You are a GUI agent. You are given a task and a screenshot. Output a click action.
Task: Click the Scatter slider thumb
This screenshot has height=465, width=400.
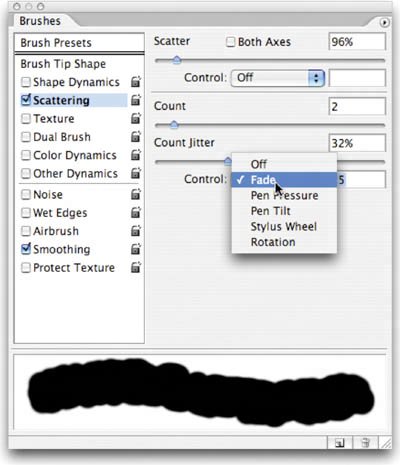click(x=177, y=60)
